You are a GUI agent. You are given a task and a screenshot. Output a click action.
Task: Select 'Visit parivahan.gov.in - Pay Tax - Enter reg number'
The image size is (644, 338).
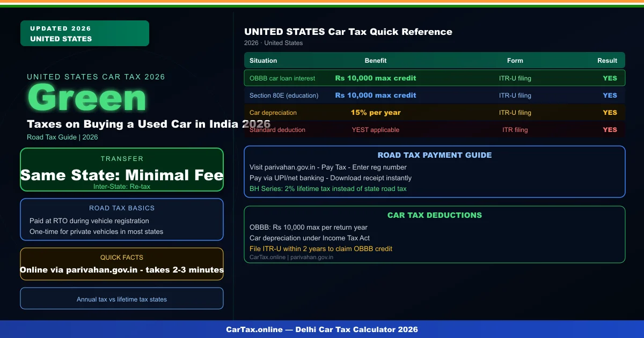(328, 167)
